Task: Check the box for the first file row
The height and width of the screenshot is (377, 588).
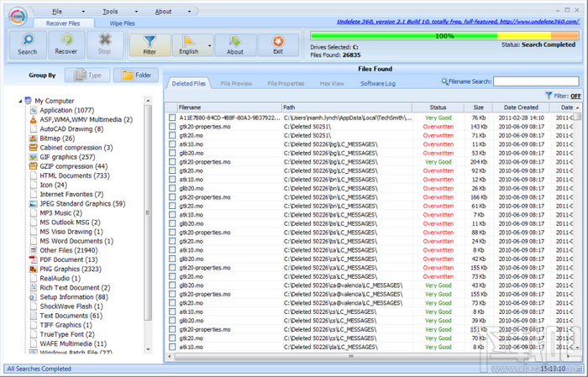Action: pos(171,118)
